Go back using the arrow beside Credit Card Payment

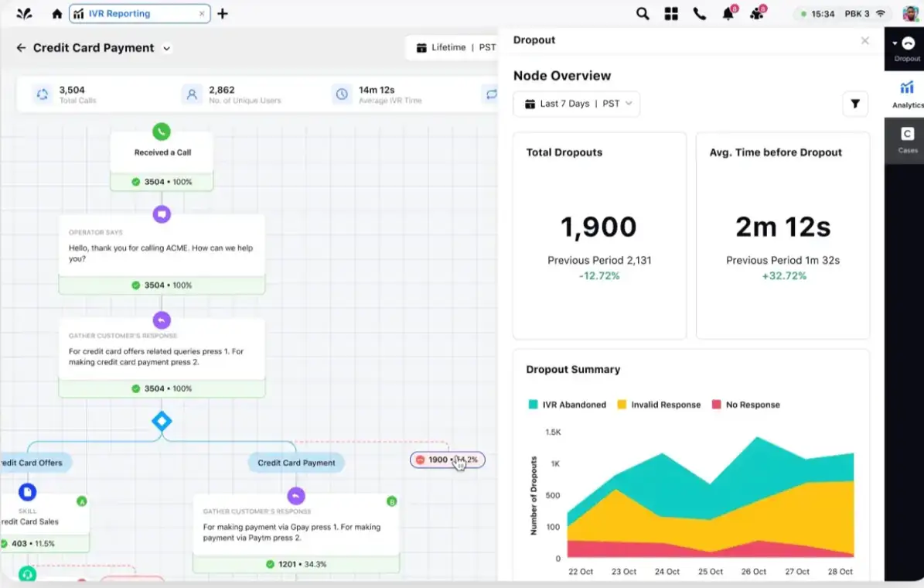21,48
